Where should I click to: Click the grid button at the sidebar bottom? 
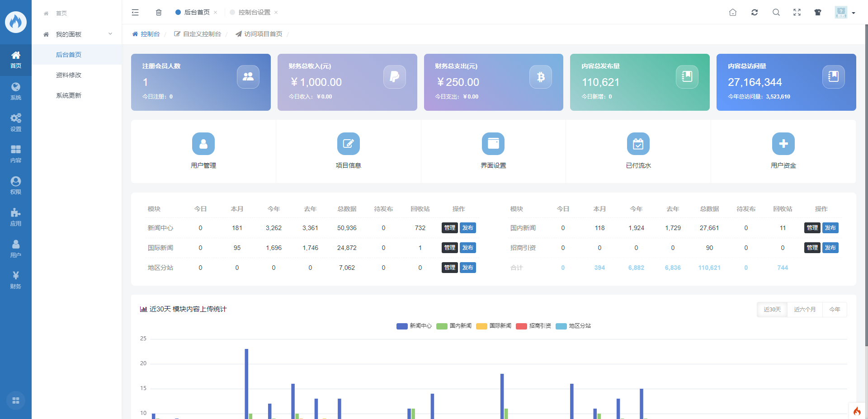[16, 400]
